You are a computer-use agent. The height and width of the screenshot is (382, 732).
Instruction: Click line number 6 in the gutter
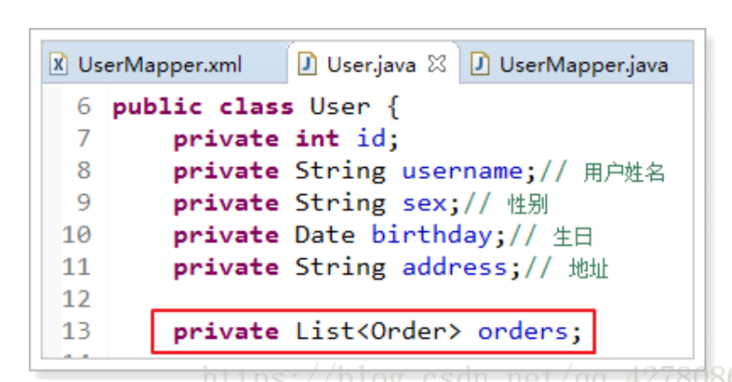pyautogui.click(x=84, y=106)
